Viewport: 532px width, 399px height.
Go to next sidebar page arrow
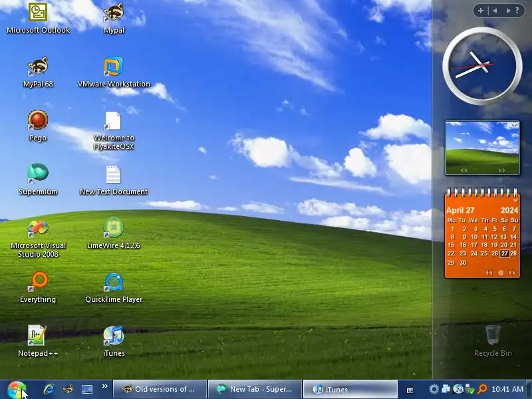[508, 11]
